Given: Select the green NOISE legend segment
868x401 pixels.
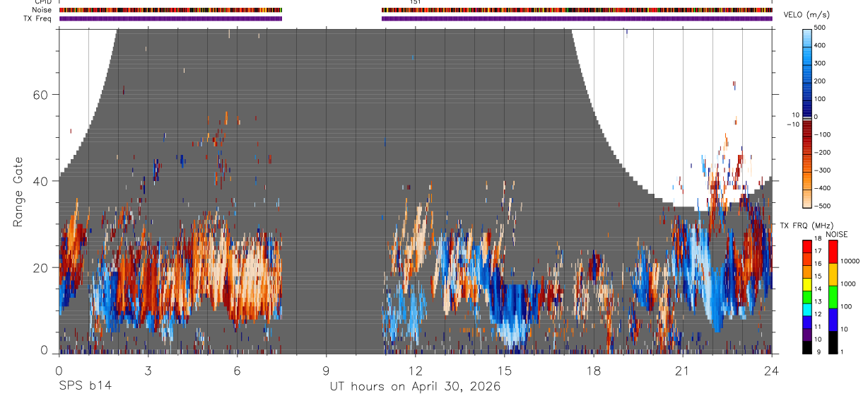Looking at the screenshot, I should pos(833,297).
